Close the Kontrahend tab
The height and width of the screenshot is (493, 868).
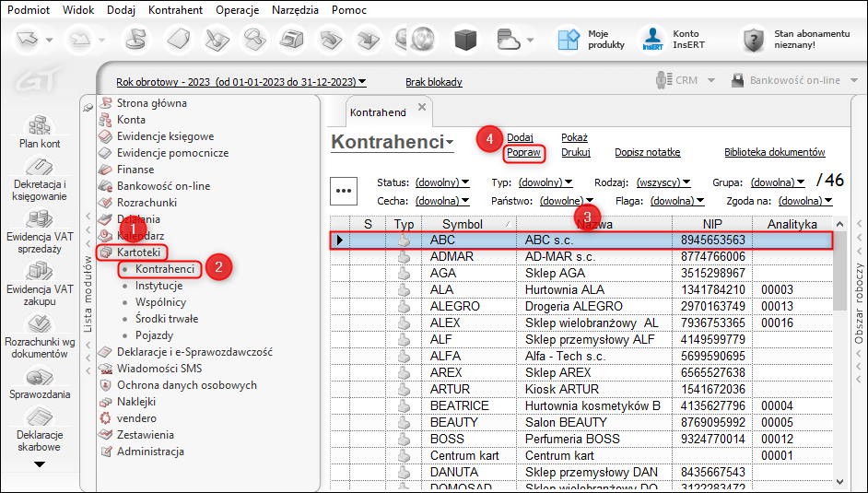click(422, 107)
